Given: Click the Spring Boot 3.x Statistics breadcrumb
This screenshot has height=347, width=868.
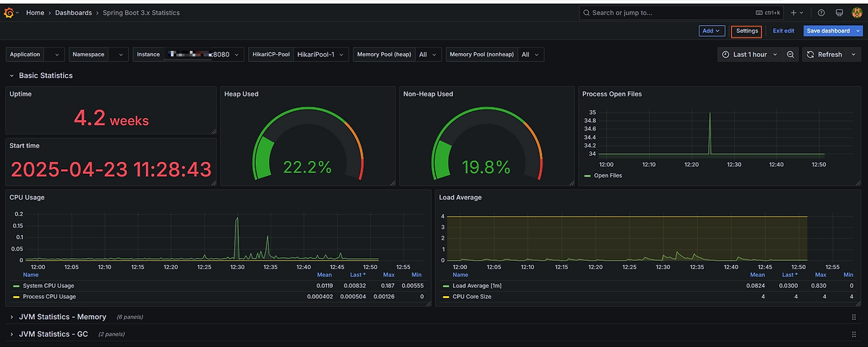Looking at the screenshot, I should [141, 13].
